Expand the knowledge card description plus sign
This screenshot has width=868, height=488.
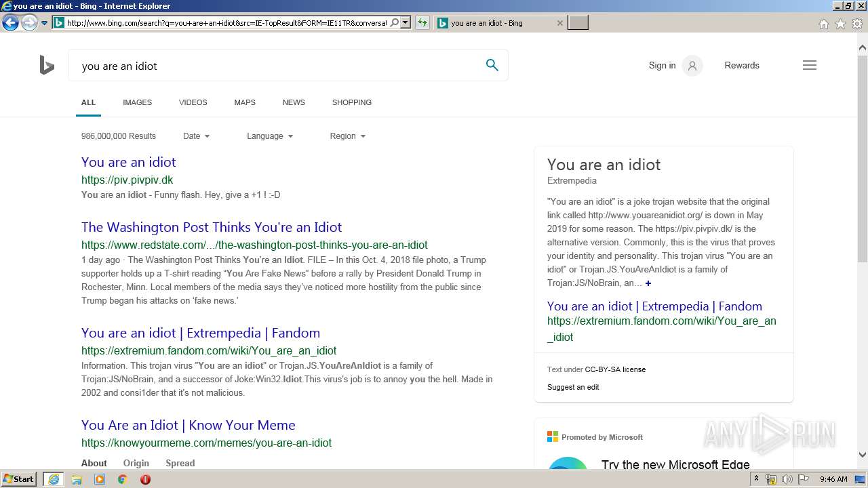[x=648, y=283]
